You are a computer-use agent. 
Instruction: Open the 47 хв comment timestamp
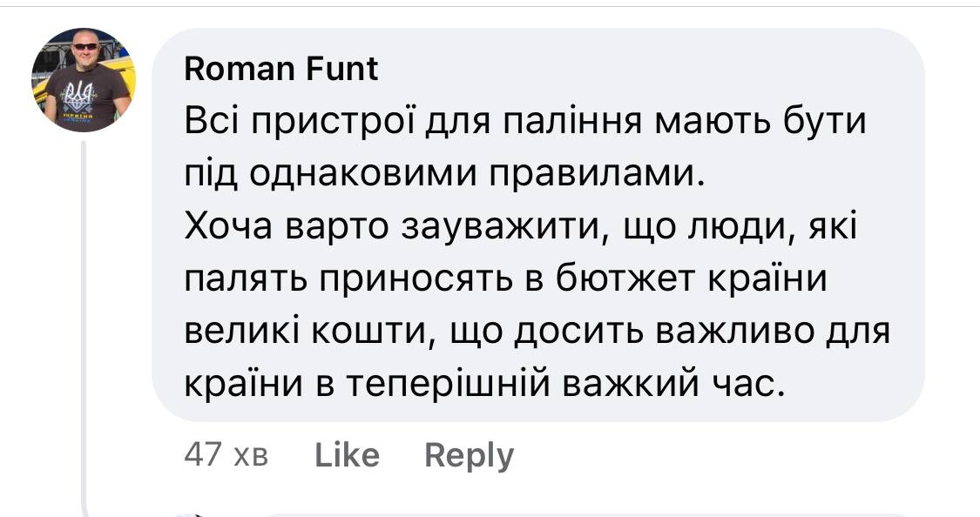[226, 455]
